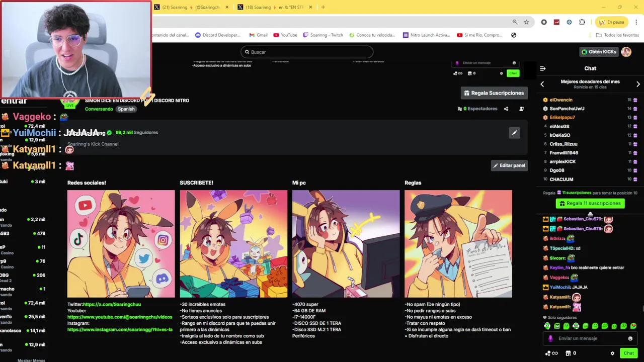644x362 pixels.
Task: Click the 'SUSCRIBETE!' panel image
Action: [233, 244]
